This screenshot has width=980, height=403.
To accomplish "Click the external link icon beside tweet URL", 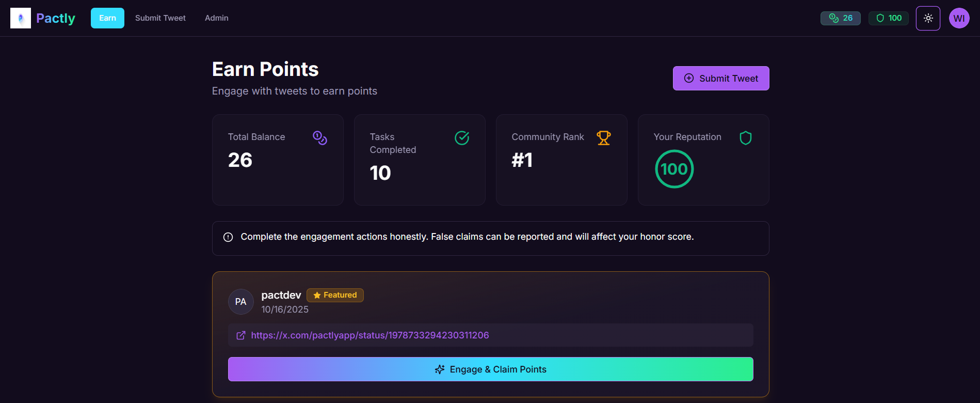I will click(241, 335).
